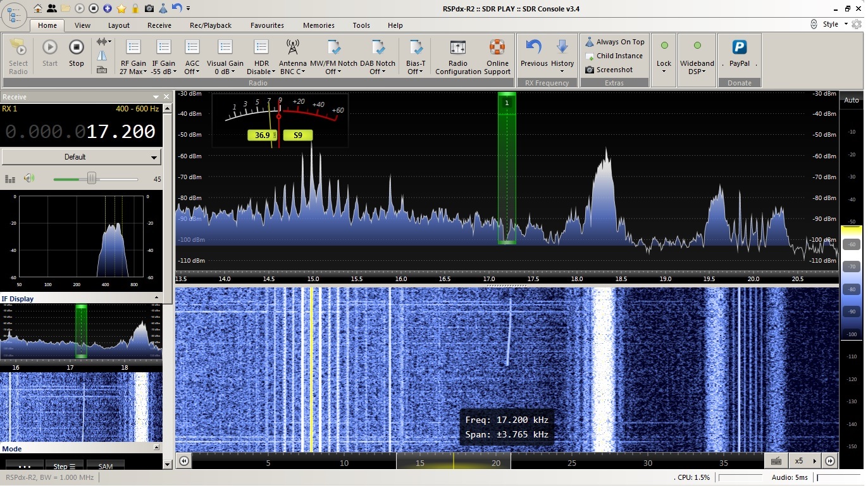Toggle Always On Top option

tap(614, 42)
